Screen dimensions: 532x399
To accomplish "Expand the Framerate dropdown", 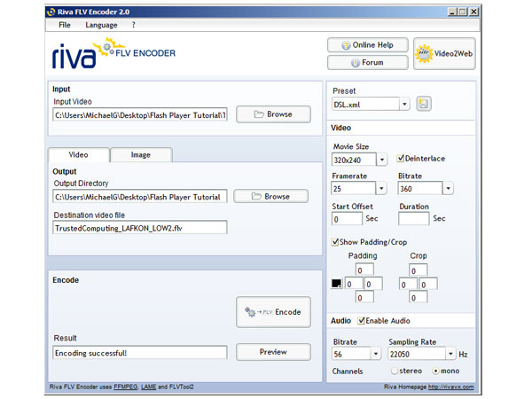I will pos(381,188).
